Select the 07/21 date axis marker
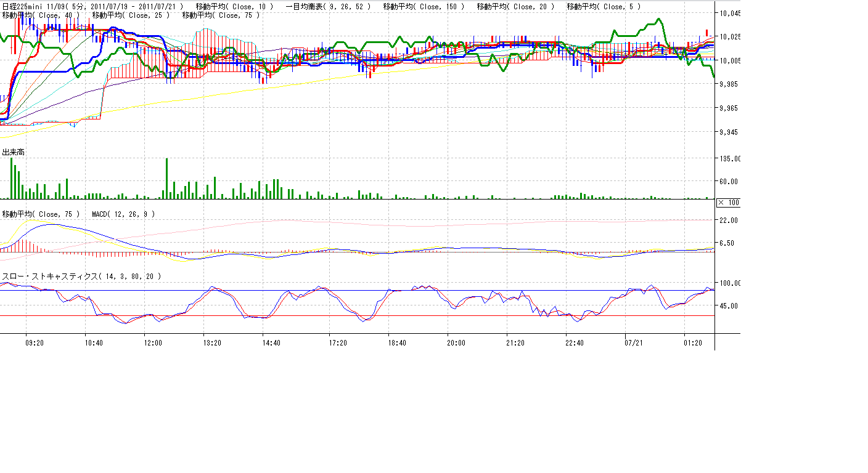868x473 pixels. [634, 343]
